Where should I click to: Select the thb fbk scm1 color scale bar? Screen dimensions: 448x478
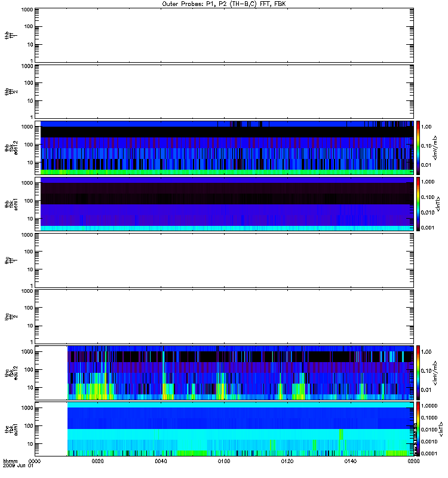pyautogui.click(x=419, y=203)
